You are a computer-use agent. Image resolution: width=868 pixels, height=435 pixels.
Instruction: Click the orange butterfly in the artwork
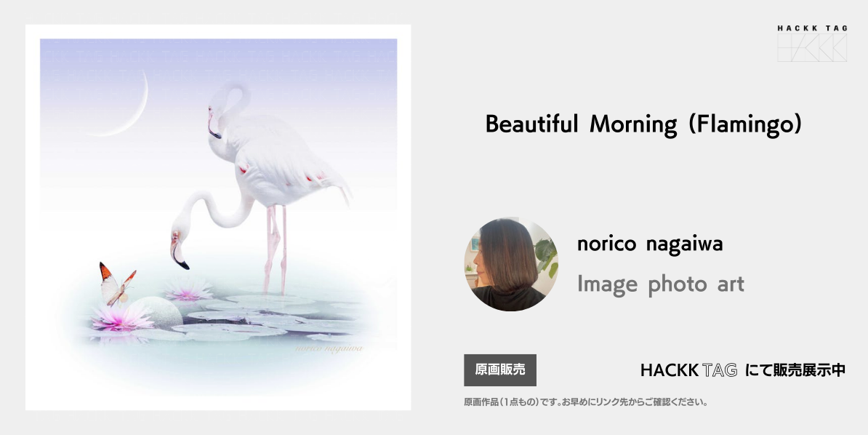pyautogui.click(x=116, y=284)
